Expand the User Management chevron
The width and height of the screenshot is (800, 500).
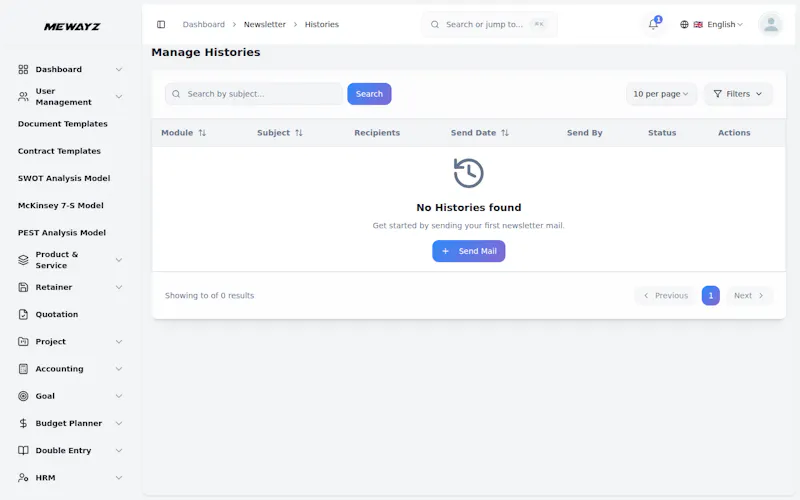(119, 96)
